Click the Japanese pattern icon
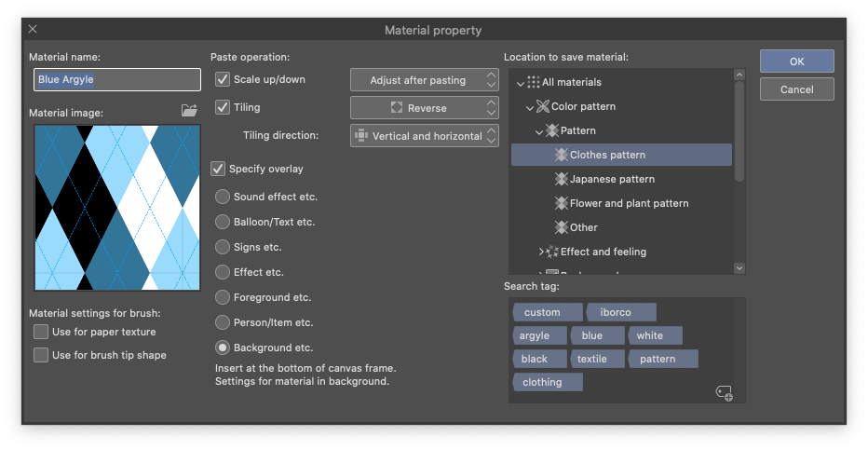Screen dimensions: 868x450 [x=561, y=179]
